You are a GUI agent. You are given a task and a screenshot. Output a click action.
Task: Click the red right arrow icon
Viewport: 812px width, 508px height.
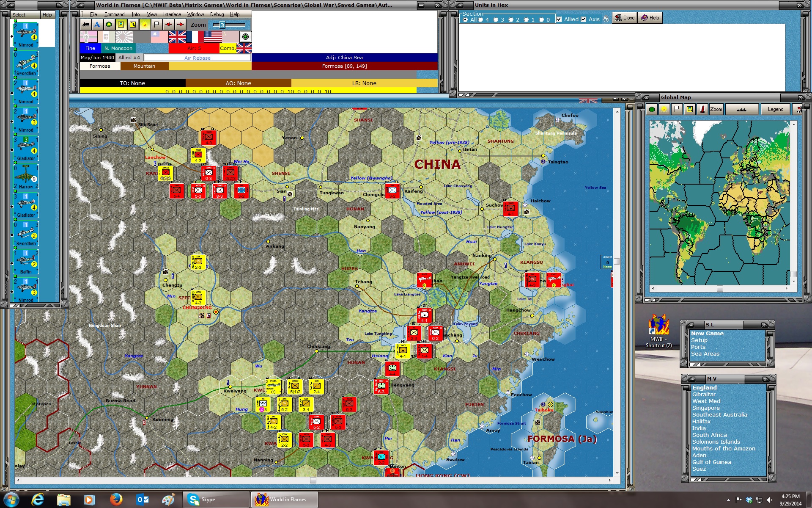tap(180, 25)
